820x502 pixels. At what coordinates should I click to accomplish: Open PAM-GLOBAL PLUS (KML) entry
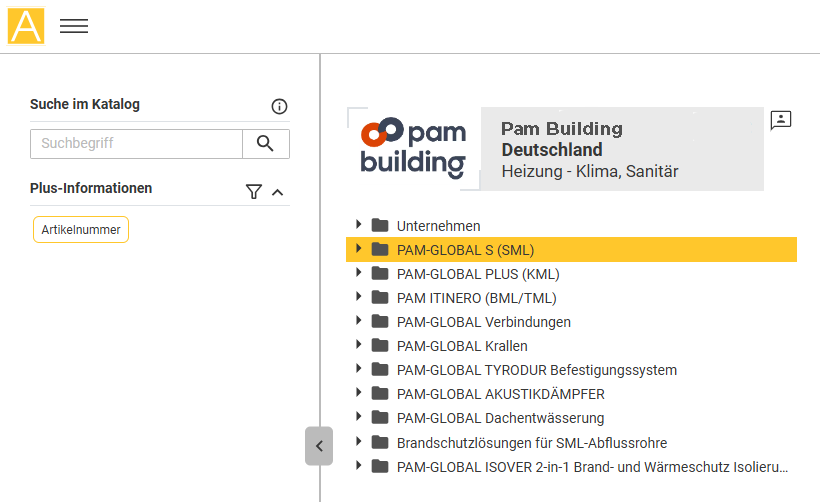coord(478,274)
